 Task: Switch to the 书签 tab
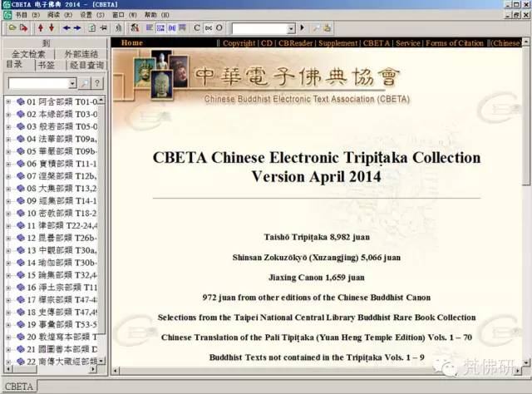tap(46, 65)
